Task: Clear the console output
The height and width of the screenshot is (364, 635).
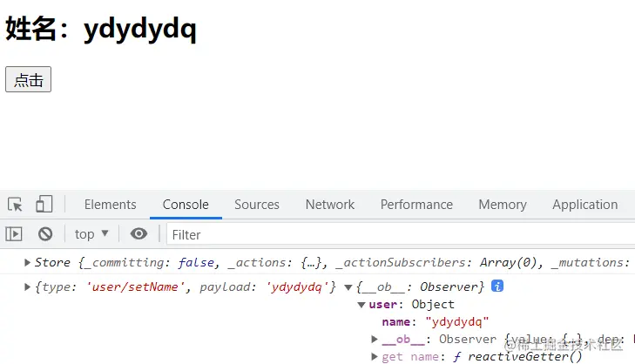Action: [x=45, y=233]
